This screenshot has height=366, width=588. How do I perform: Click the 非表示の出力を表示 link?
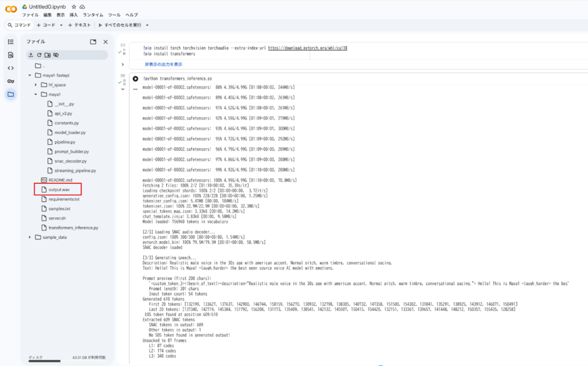point(163,64)
